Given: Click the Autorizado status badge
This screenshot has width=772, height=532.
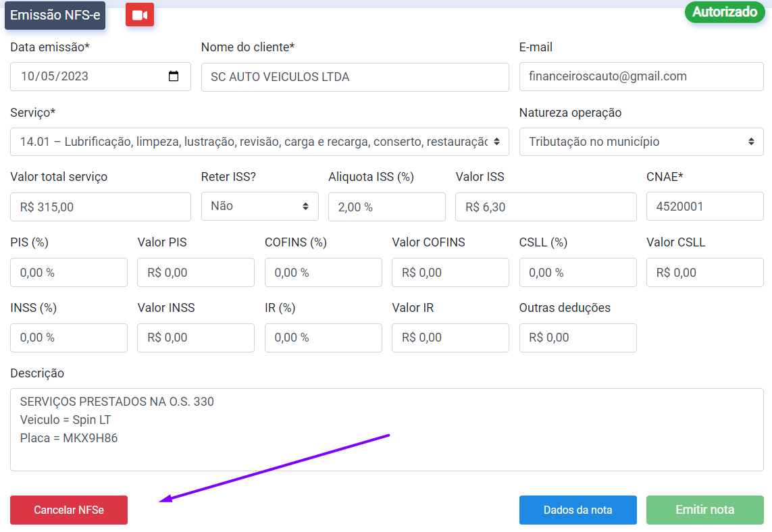Looking at the screenshot, I should [725, 12].
